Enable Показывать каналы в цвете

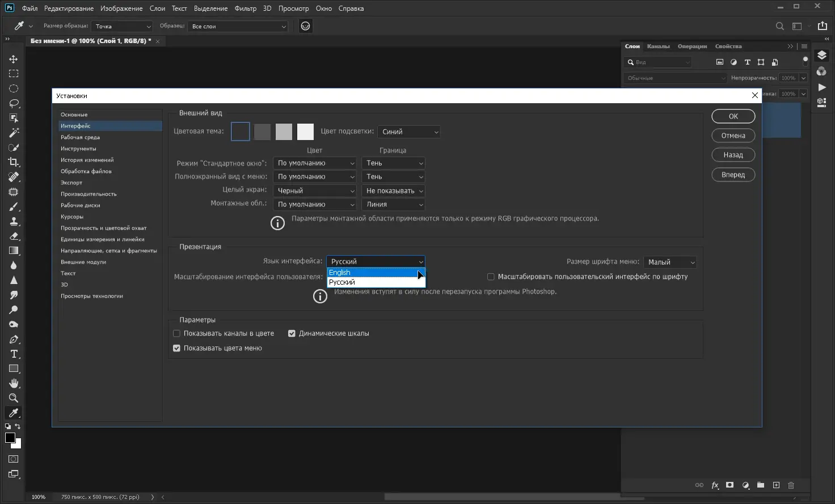coord(176,333)
